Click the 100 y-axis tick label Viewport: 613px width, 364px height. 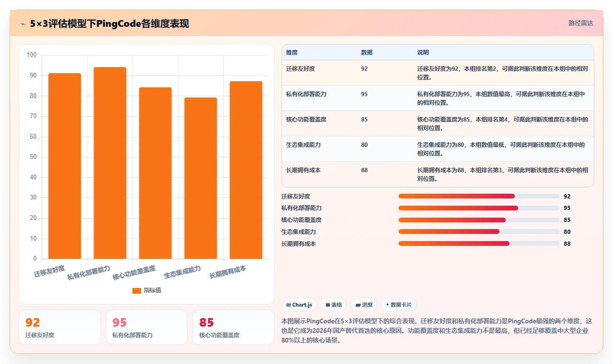pyautogui.click(x=32, y=55)
